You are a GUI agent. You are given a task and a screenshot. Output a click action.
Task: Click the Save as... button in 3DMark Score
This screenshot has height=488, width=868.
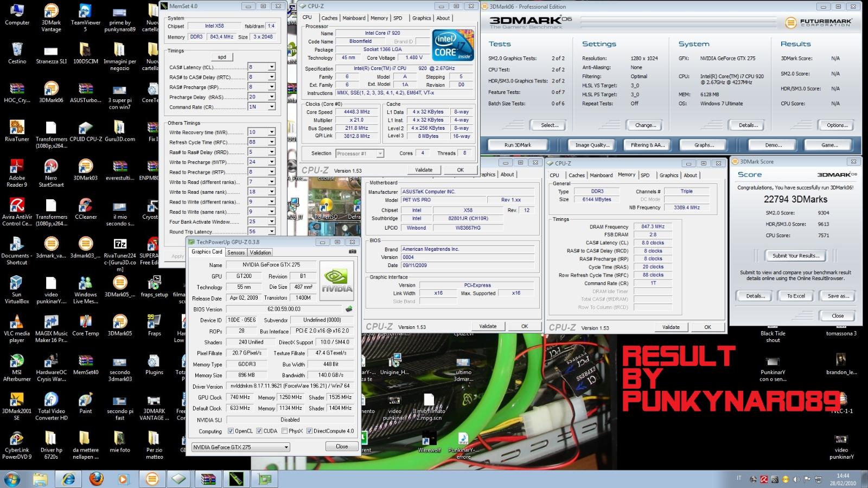[838, 296]
